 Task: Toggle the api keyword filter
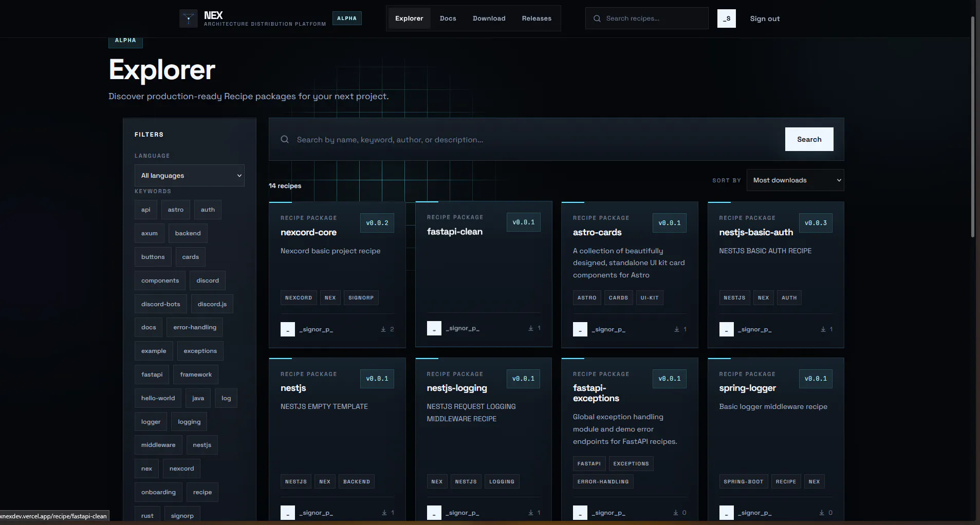pos(146,210)
